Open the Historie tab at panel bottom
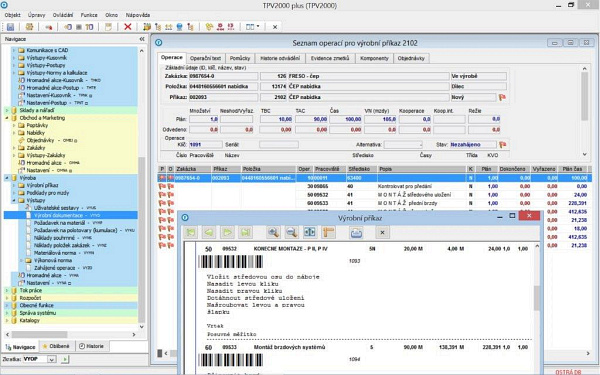The image size is (600, 375). pyautogui.click(x=92, y=346)
